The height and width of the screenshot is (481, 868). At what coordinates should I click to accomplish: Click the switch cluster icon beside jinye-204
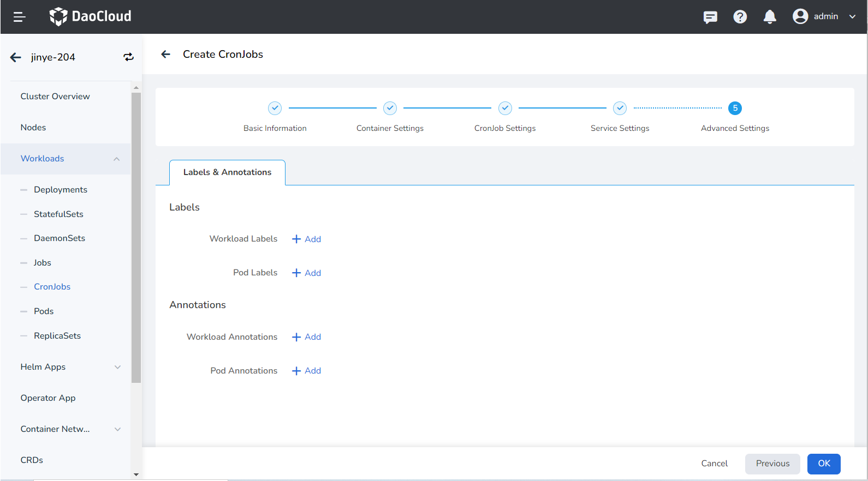tap(128, 57)
